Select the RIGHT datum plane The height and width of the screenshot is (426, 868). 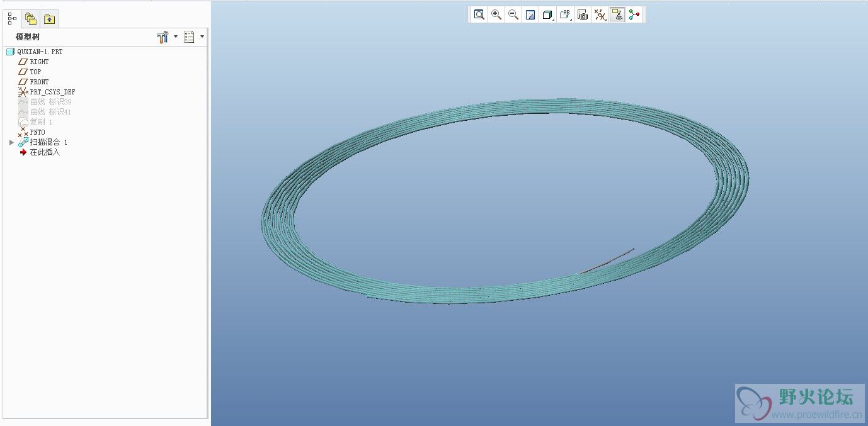point(34,62)
